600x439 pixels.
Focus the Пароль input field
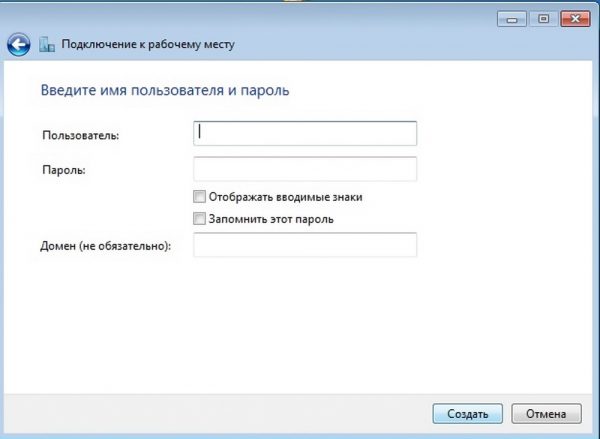click(305, 169)
